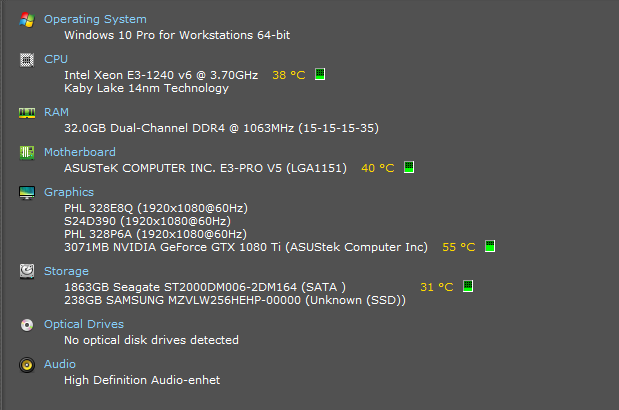Click the green status icon beside Seagate drive temperature
The width and height of the screenshot is (619, 410).
click(x=468, y=286)
